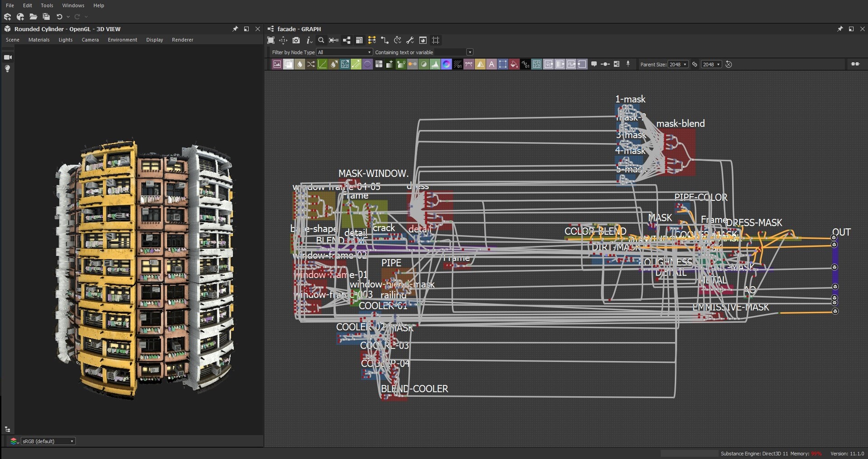868x459 pixels.
Task: Add a Uniform Color node using the color wheel icon
Action: (x=446, y=64)
